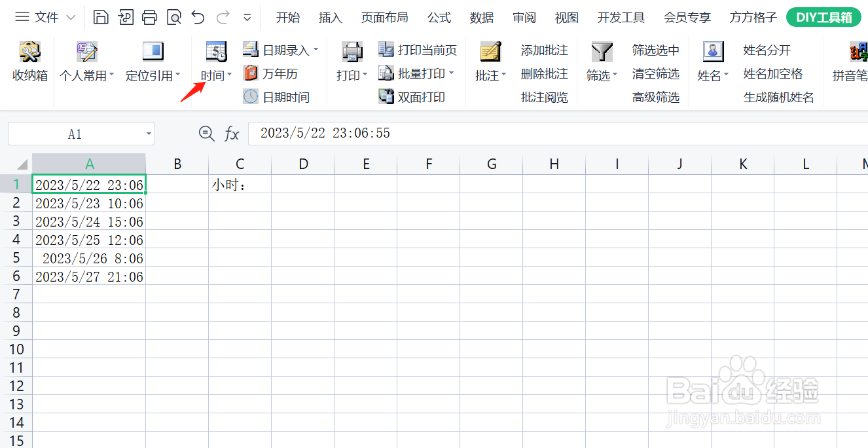Viewport: 868px width, 448px height.
Task: Click the save-as/export icon next to save
Action: pos(126,17)
